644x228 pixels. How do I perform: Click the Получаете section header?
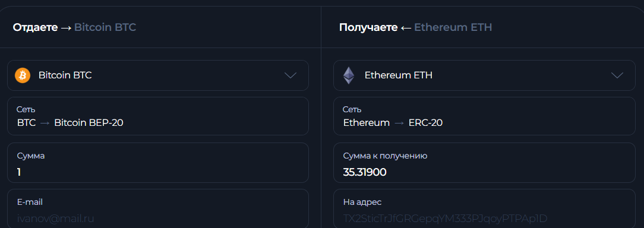[368, 27]
